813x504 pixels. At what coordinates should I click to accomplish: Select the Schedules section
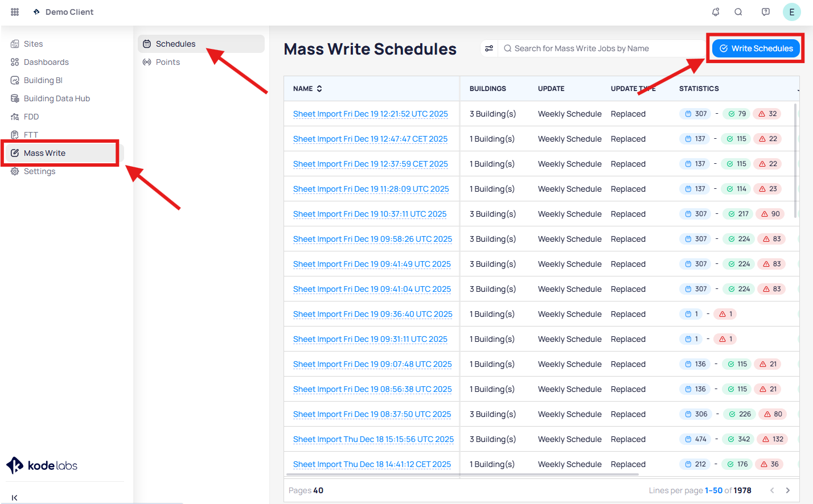175,44
